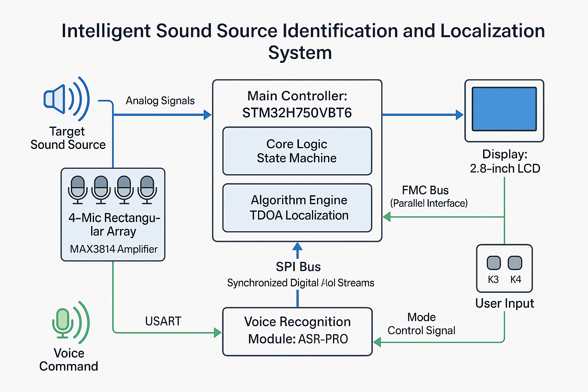Select the 'Algorithm Engine TDOA Localization' block
The image size is (588, 392).
297,208
